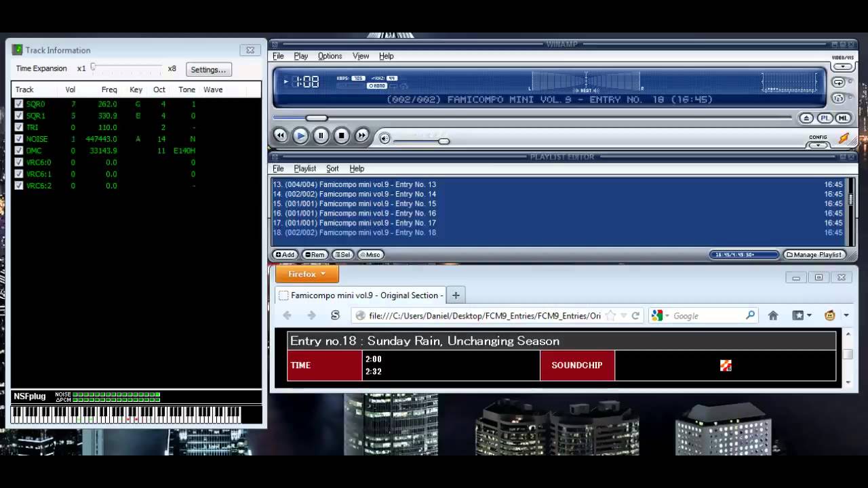Reload the Firefox page

pyautogui.click(x=635, y=315)
